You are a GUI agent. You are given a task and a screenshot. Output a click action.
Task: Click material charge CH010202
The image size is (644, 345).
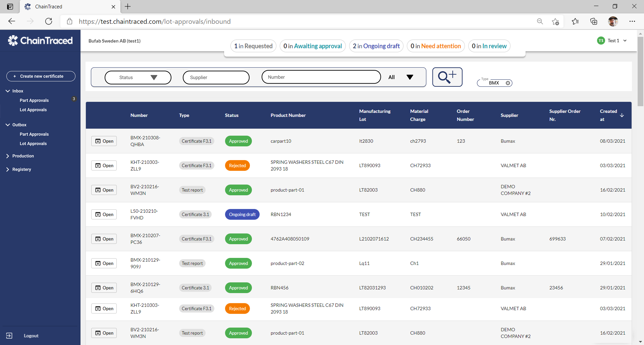(x=421, y=288)
